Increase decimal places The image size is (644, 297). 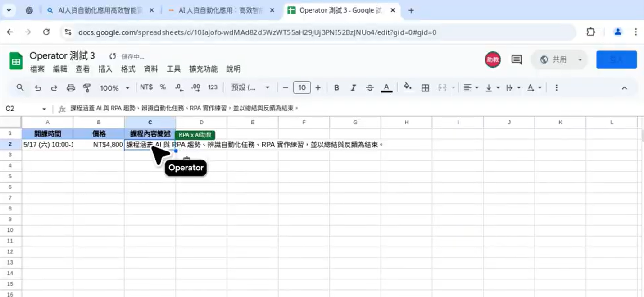pyautogui.click(x=195, y=87)
